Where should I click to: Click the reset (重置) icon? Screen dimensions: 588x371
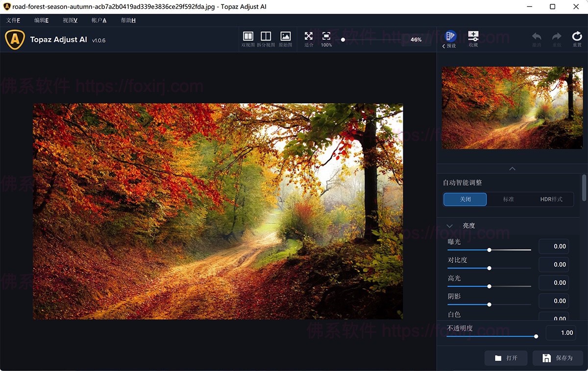coord(577,37)
